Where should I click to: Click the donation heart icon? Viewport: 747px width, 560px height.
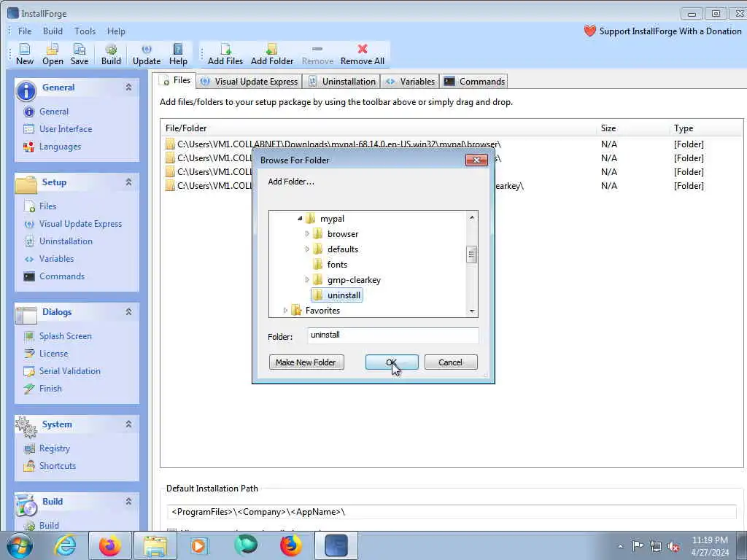click(589, 31)
